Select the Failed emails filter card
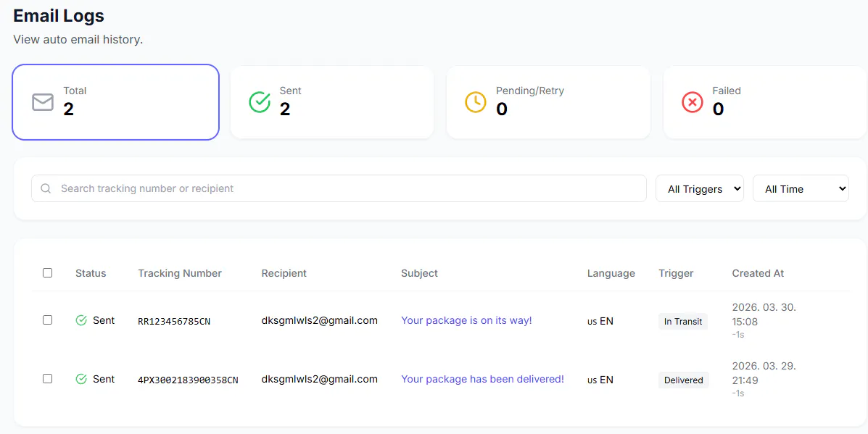The image size is (868, 434). point(766,102)
